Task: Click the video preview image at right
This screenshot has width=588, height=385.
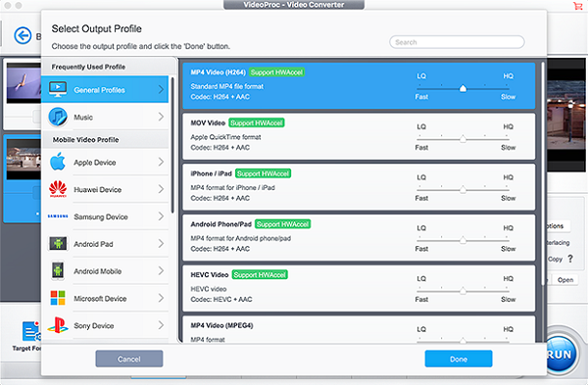Action: coord(565,115)
